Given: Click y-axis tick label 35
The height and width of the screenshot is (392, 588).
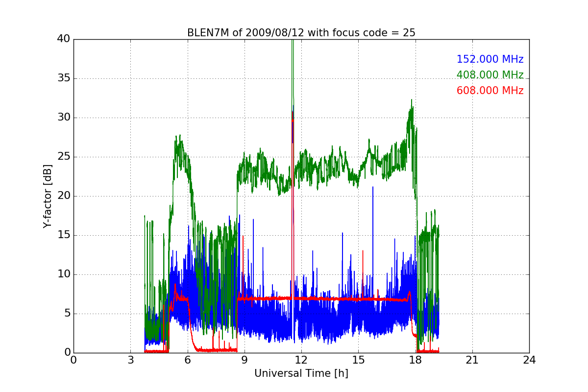Looking at the screenshot, I should pos(63,78).
